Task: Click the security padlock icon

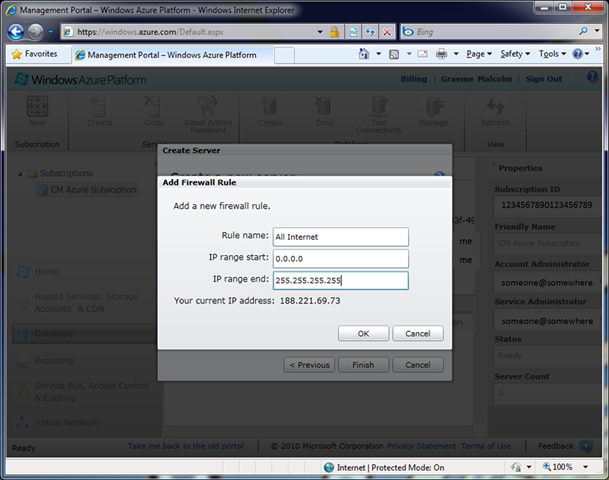Action: [334, 32]
